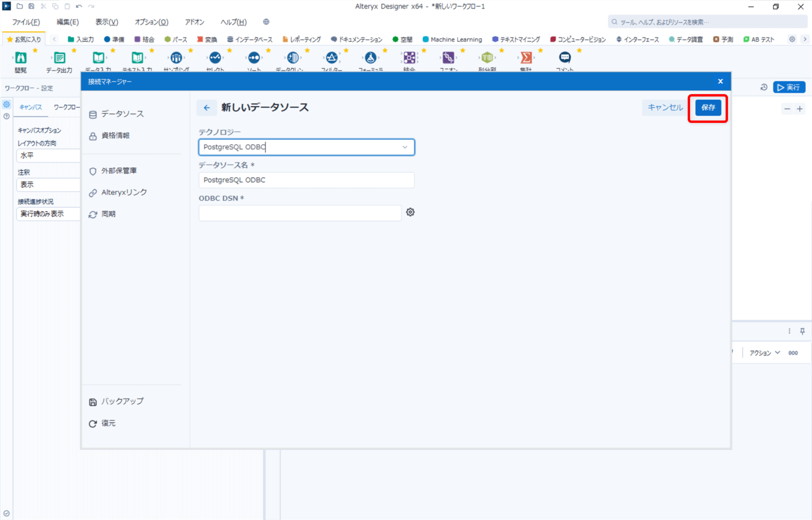Open the 表示(V) menu
Image resolution: width=812 pixels, height=520 pixels.
(x=106, y=22)
